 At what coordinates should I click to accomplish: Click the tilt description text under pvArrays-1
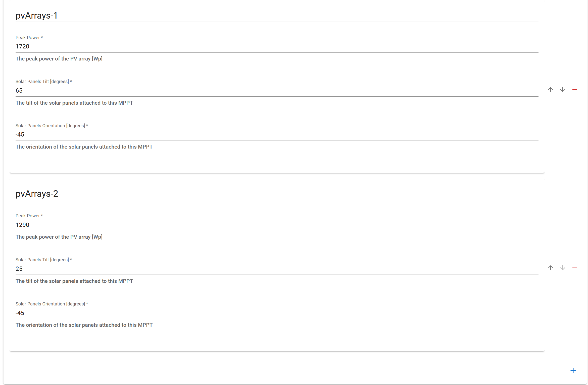[74, 103]
